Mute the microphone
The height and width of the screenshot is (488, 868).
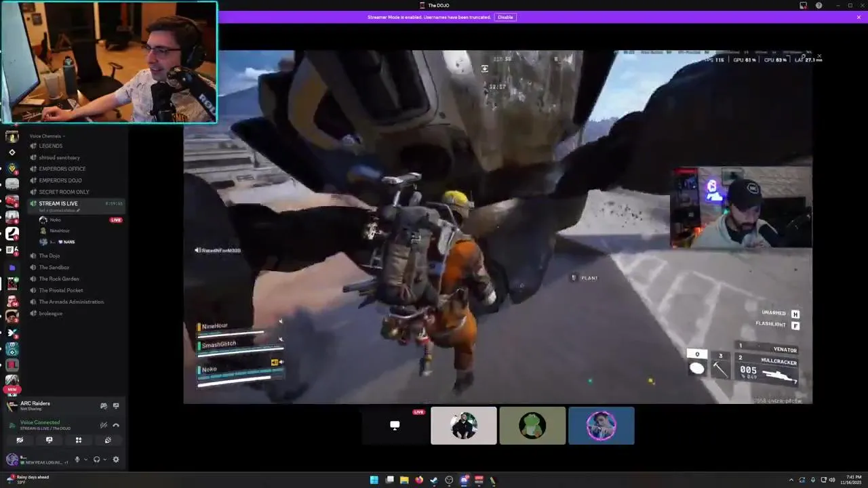point(77,459)
